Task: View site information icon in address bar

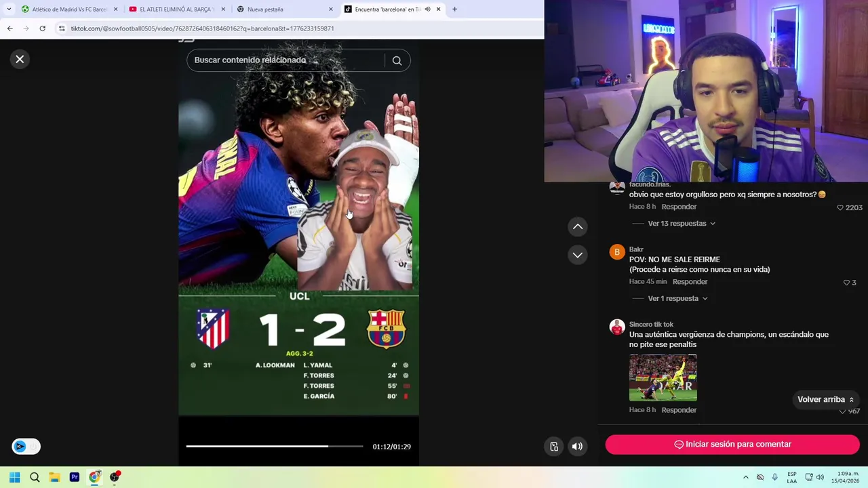Action: tap(62, 28)
